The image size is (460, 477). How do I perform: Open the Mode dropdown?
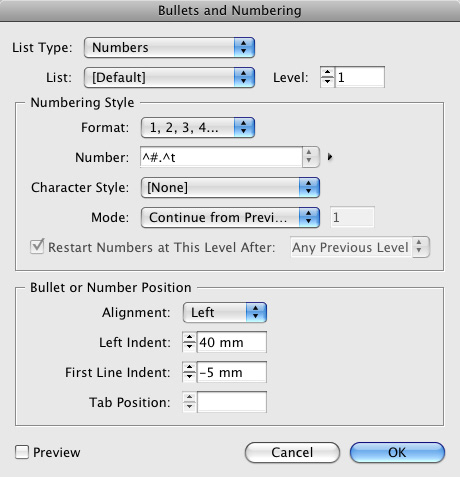click(x=230, y=217)
